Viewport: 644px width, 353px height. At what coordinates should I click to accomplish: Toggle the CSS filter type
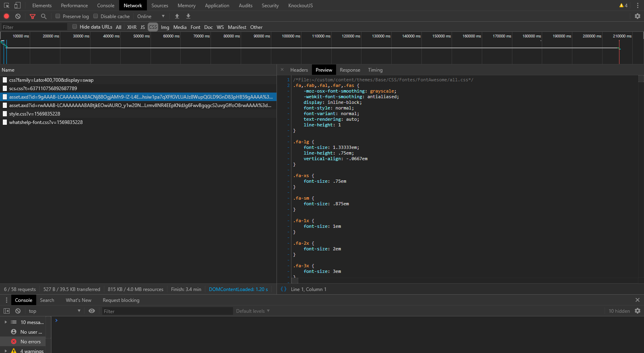coord(153,27)
